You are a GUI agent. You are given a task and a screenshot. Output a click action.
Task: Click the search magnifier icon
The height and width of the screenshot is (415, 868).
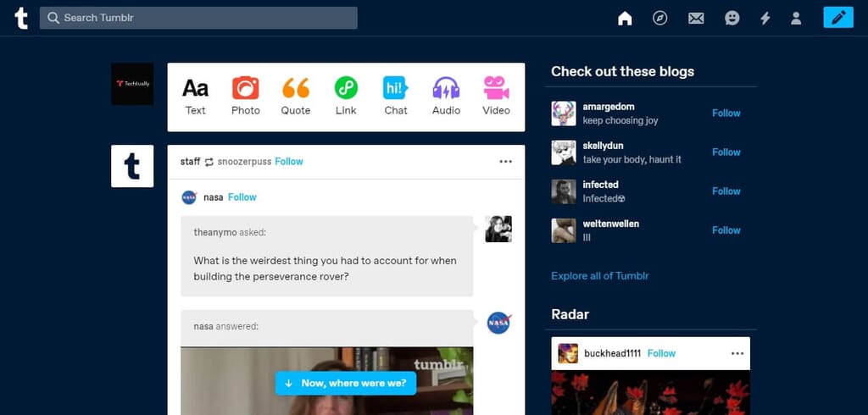tap(53, 18)
